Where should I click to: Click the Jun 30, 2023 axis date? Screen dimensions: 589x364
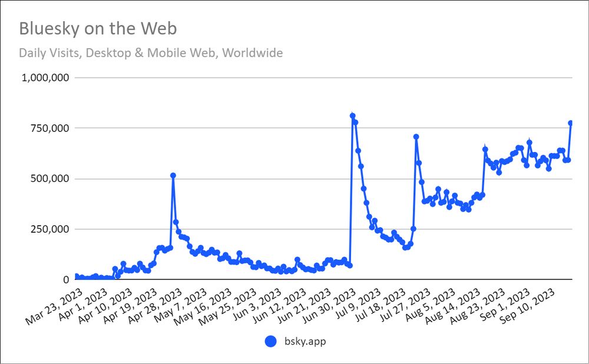(328, 306)
